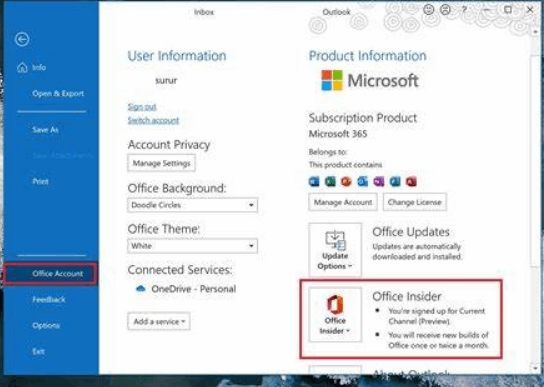Click the Excel app icon in product list
Viewport: 544px width, 387px height.
pyautogui.click(x=330, y=182)
